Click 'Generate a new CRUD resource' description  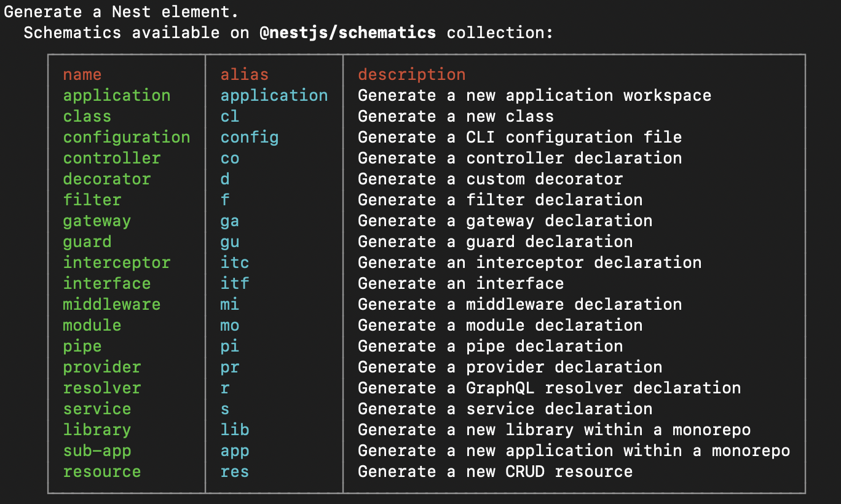496,472
